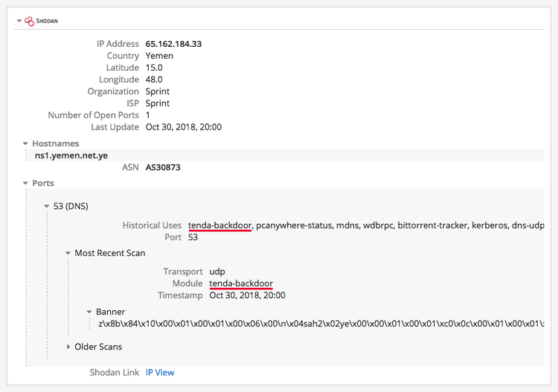This screenshot has width=558, height=392.
Task: Click tenda-backdoor in Historical Uses
Action: pos(220,225)
